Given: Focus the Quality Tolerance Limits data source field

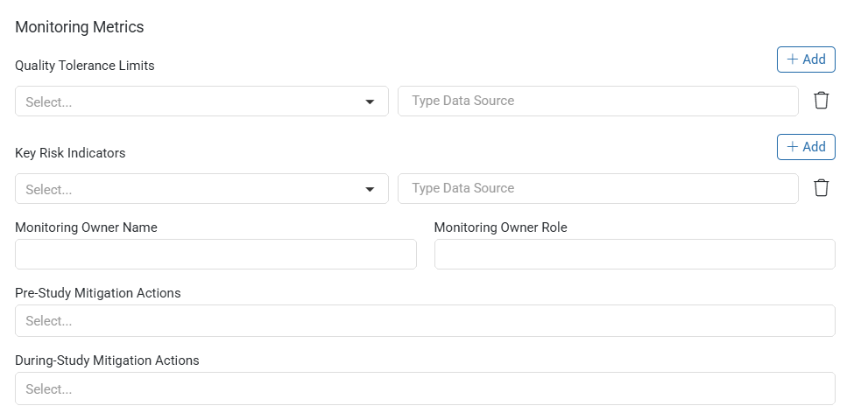Looking at the screenshot, I should tap(598, 101).
